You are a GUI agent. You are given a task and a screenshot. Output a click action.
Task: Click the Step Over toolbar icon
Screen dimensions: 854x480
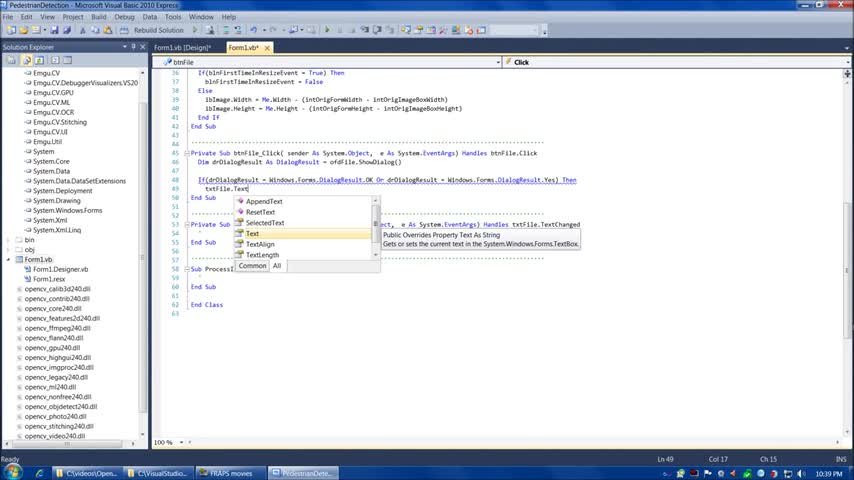(x=377, y=31)
